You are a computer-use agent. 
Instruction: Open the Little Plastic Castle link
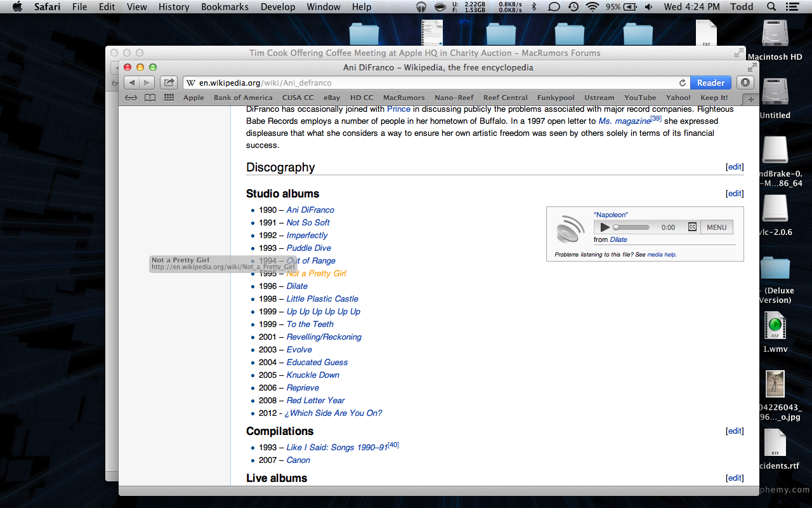[x=322, y=299]
